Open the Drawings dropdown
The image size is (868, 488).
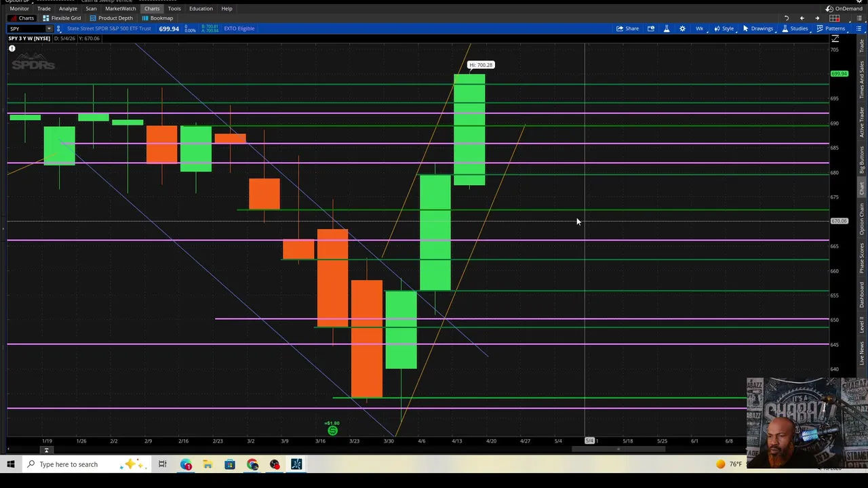(x=757, y=28)
